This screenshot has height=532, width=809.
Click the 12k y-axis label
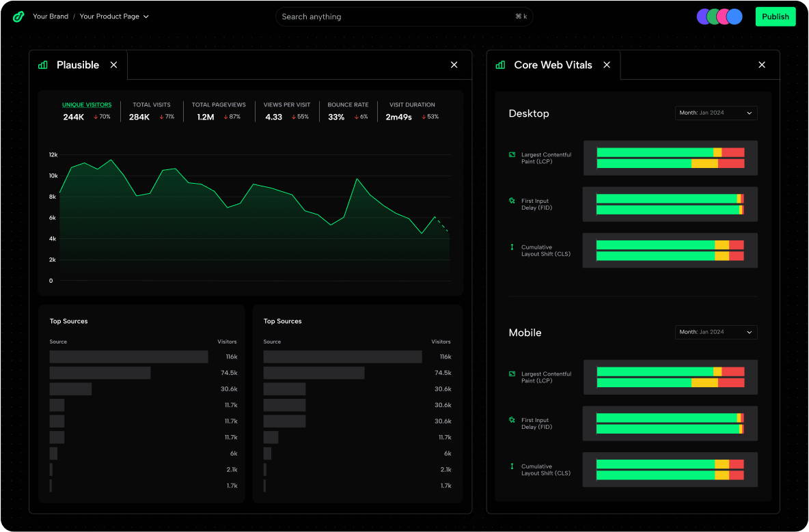(x=53, y=154)
